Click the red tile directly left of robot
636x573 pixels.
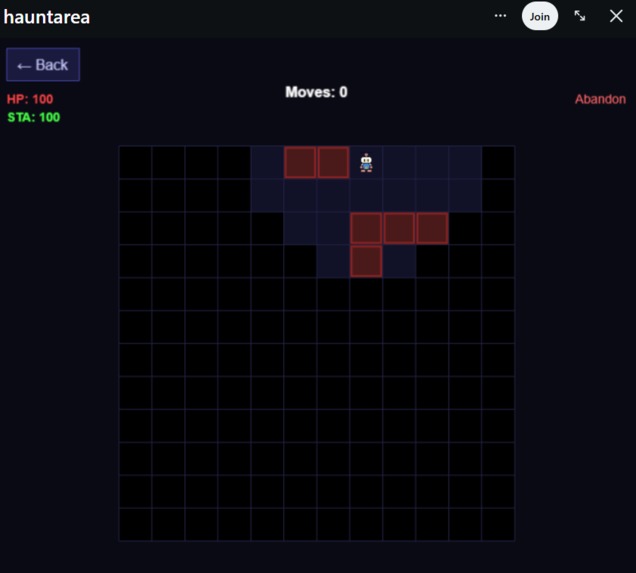coord(333,163)
